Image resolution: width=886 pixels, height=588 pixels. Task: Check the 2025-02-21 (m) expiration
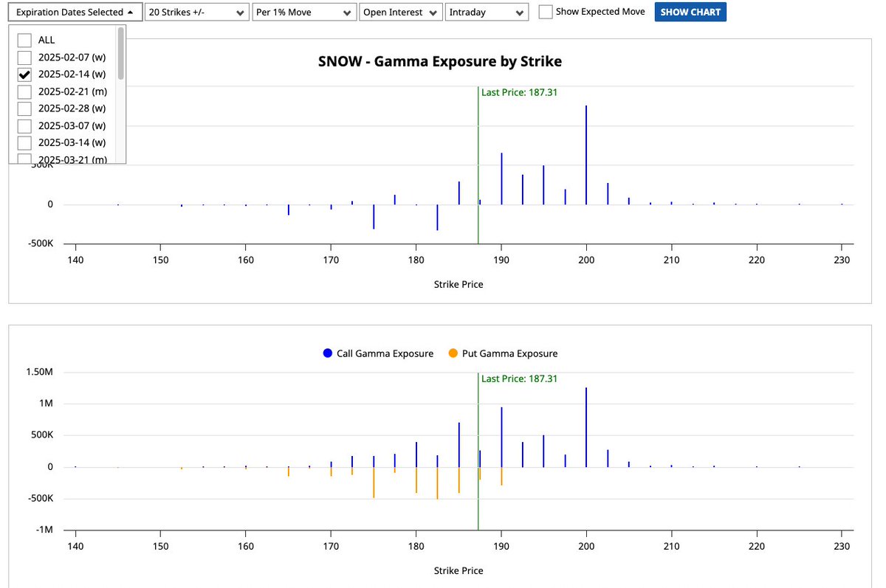click(24, 91)
